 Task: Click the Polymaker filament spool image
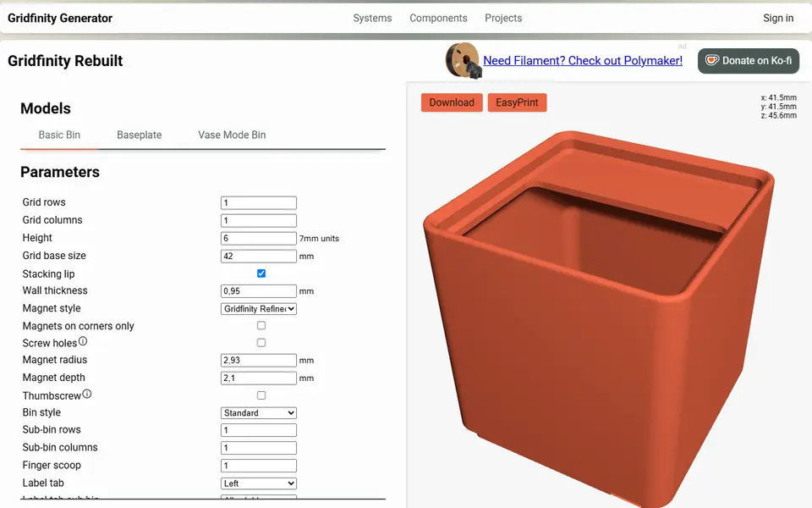click(x=464, y=61)
